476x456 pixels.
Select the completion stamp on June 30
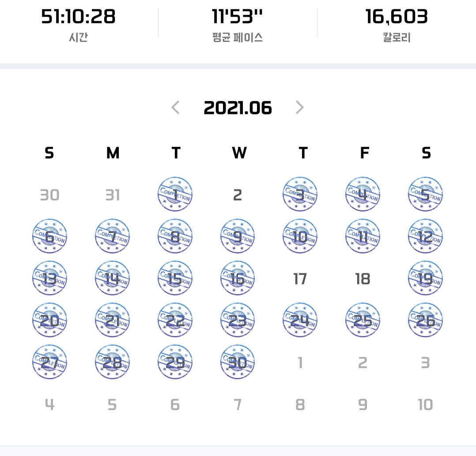click(x=238, y=362)
